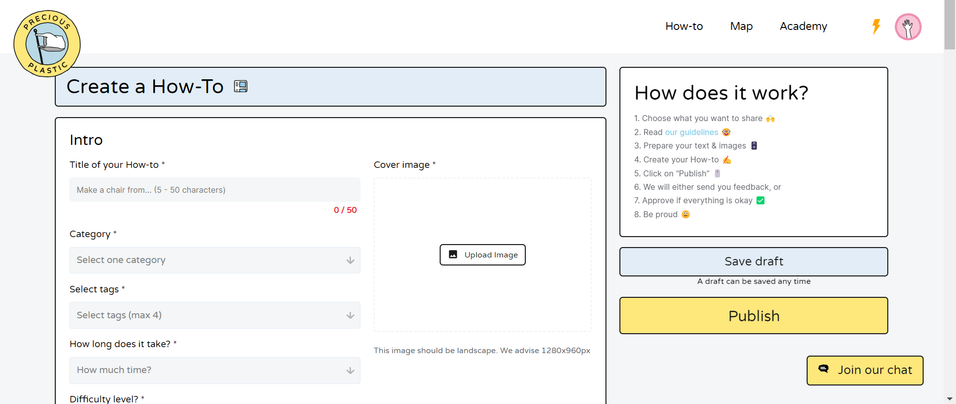Click the Intro section heading

(x=86, y=140)
